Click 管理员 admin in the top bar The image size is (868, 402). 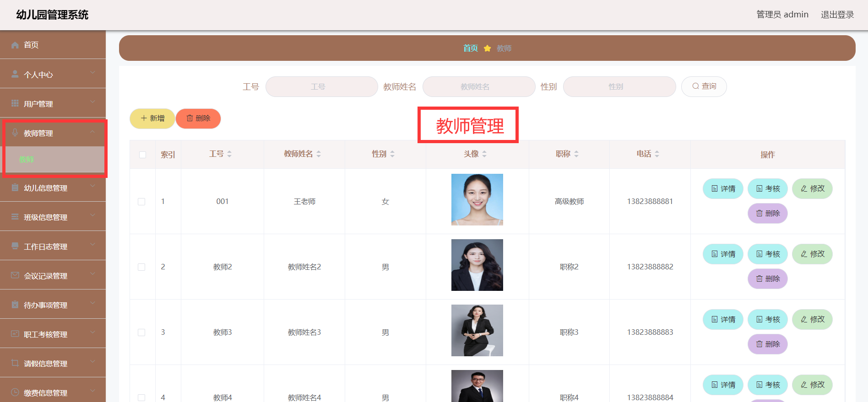click(x=782, y=15)
